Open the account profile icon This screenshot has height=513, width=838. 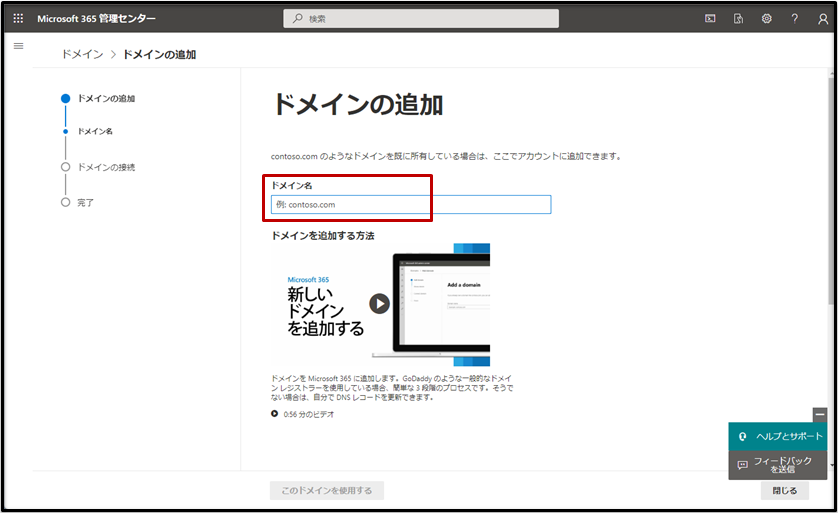(x=823, y=19)
